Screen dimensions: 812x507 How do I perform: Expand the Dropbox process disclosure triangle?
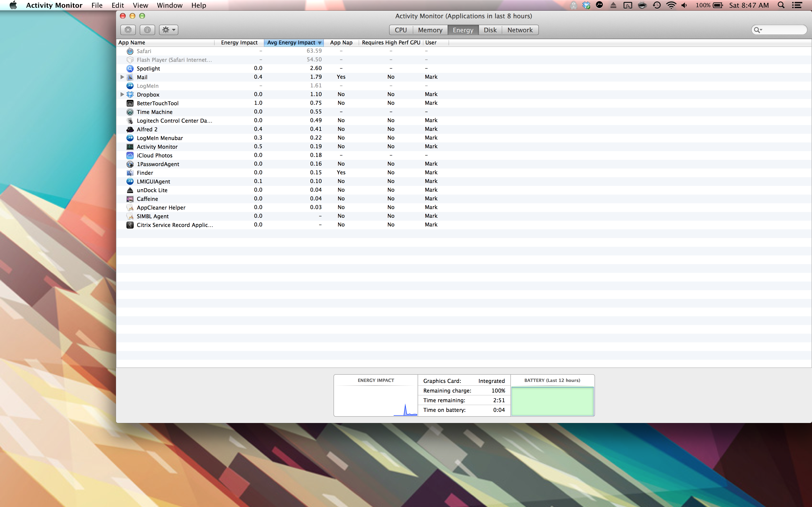coord(122,95)
